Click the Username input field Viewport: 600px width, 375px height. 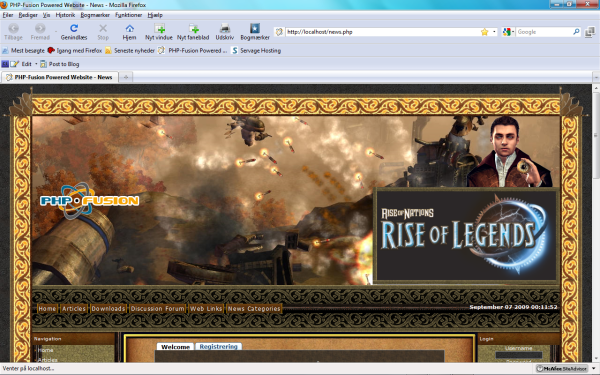click(x=518, y=355)
